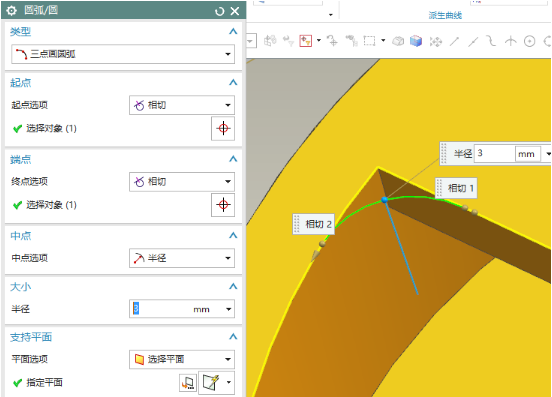Click the dialog settings gear icon

pyautogui.click(x=11, y=11)
